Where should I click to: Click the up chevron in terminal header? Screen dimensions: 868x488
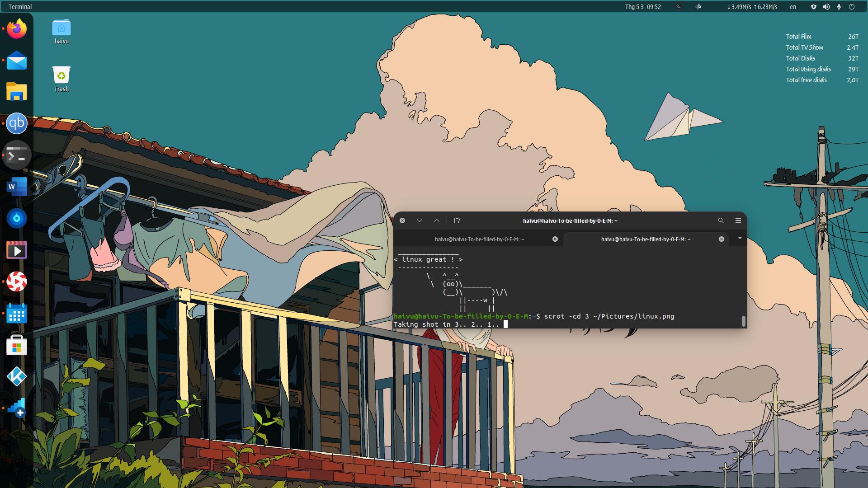pos(437,221)
